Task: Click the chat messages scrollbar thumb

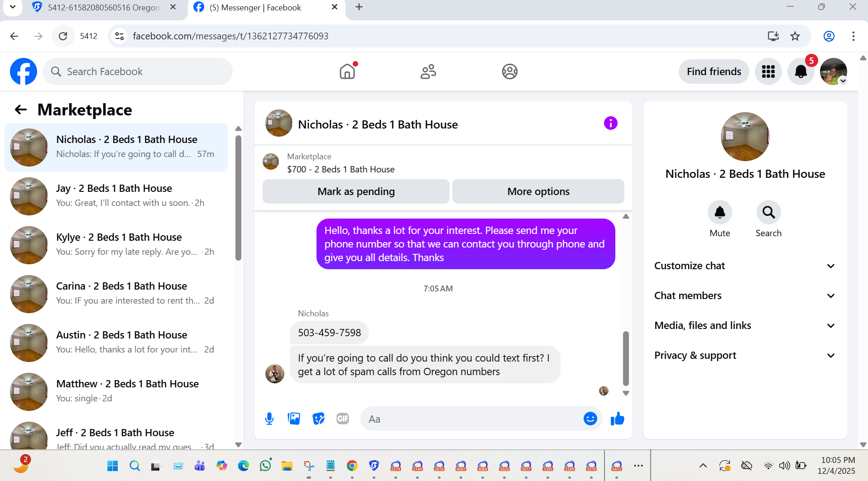Action: [x=626, y=358]
